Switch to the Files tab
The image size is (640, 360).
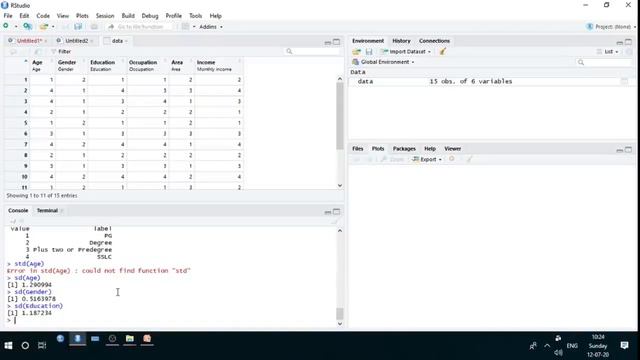(x=358, y=149)
